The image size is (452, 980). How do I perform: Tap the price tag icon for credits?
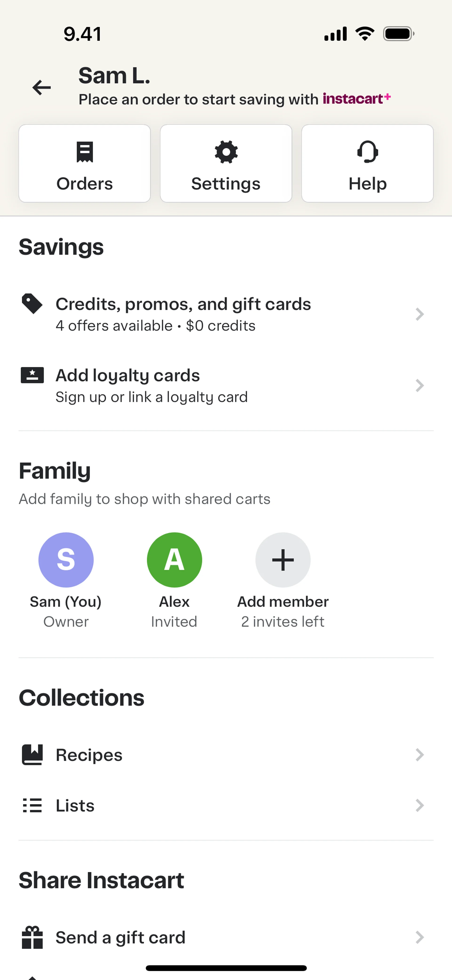tap(32, 304)
